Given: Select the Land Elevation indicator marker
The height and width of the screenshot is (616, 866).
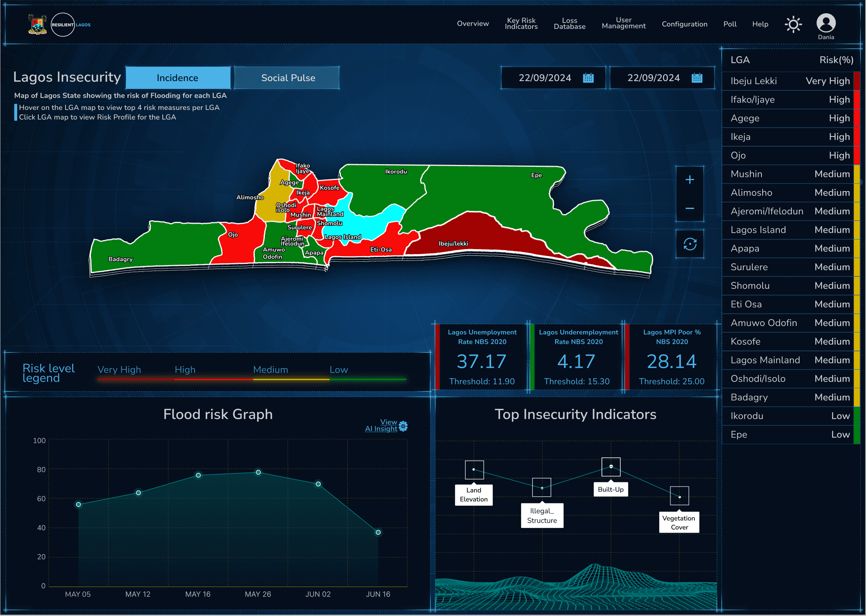Looking at the screenshot, I should [474, 470].
